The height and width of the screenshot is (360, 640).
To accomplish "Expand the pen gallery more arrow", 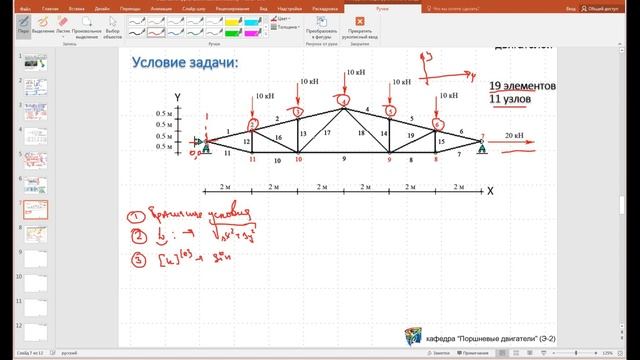I will (266, 35).
